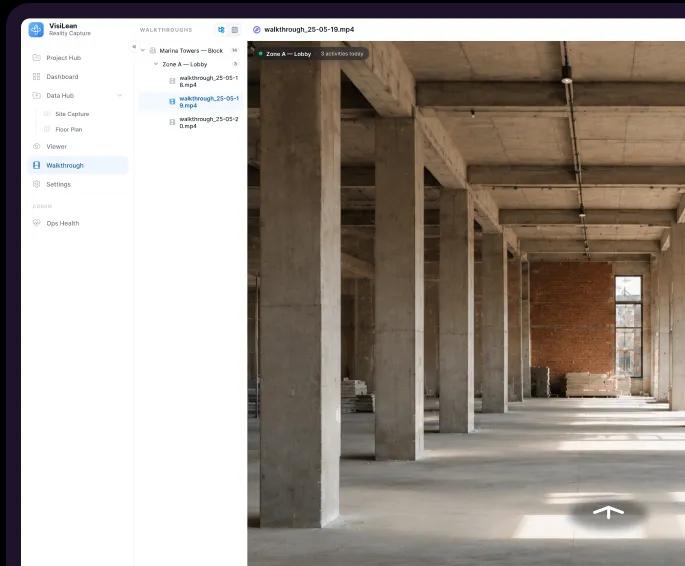
Task: Click the Floor Plan icon
Action: pos(47,129)
